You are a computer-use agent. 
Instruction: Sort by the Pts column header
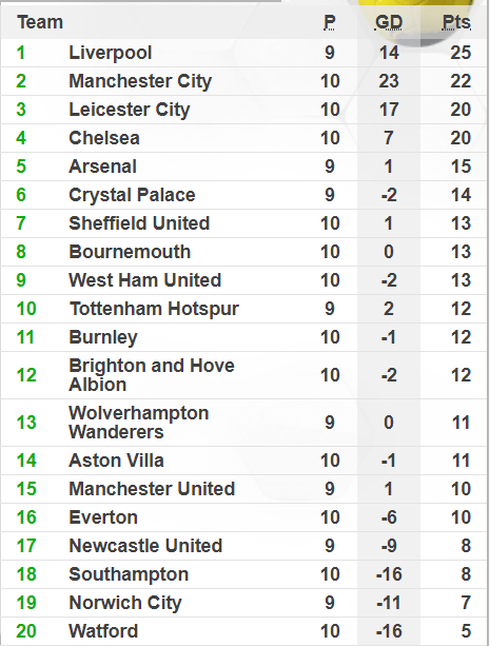[456, 22]
